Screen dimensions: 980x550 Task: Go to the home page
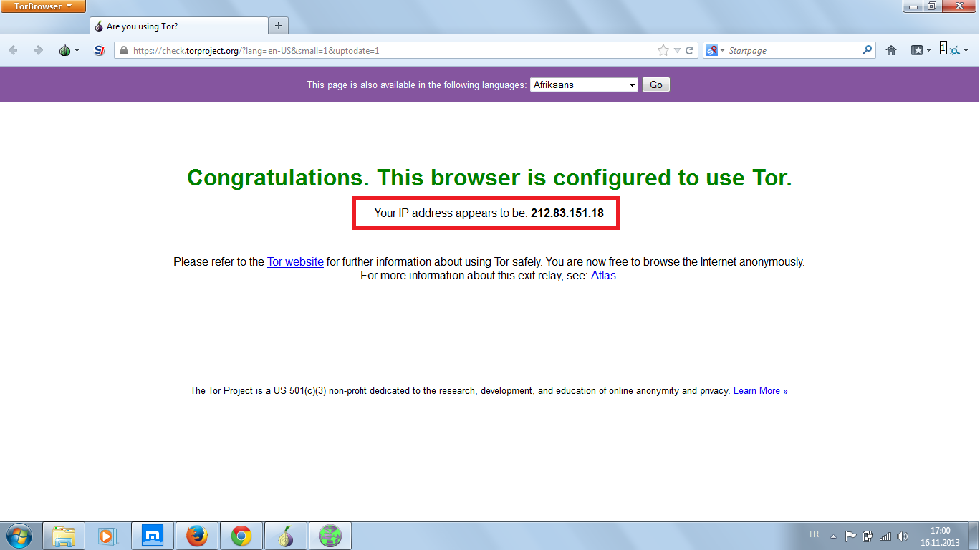(891, 50)
